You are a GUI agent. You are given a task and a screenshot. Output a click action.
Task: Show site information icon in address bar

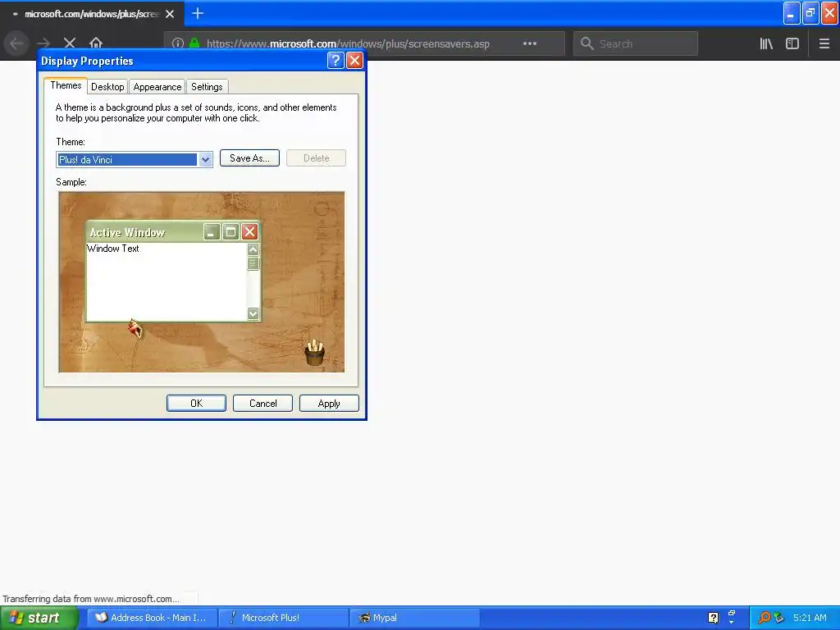click(178, 43)
